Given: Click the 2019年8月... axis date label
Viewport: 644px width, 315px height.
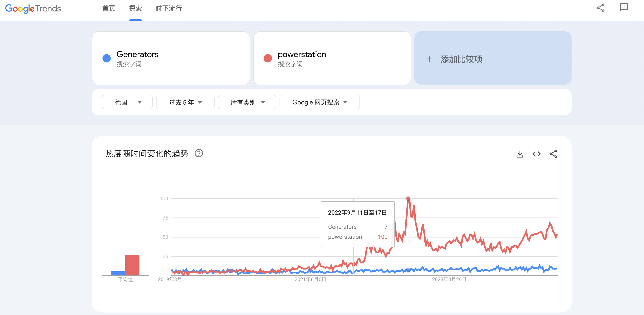Looking at the screenshot, I should (172, 279).
